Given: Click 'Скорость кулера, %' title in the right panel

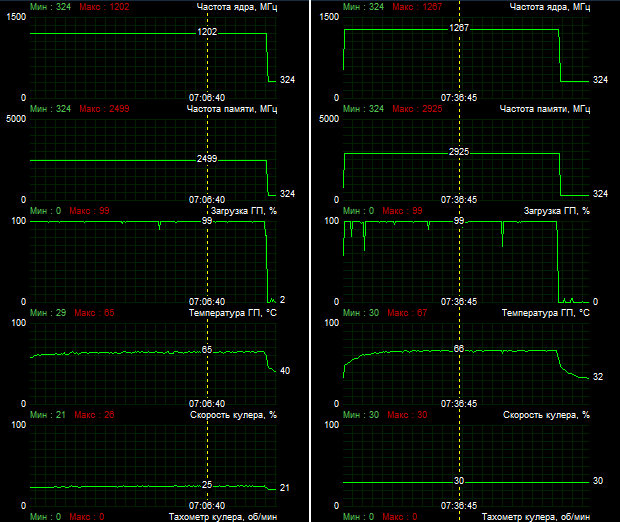Looking at the screenshot, I should point(546,415).
